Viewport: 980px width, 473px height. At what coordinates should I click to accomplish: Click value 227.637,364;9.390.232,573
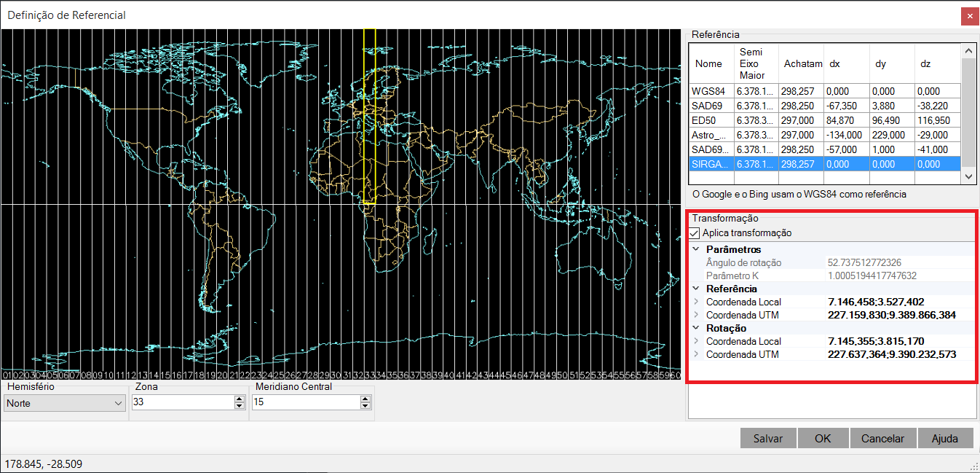tap(892, 354)
